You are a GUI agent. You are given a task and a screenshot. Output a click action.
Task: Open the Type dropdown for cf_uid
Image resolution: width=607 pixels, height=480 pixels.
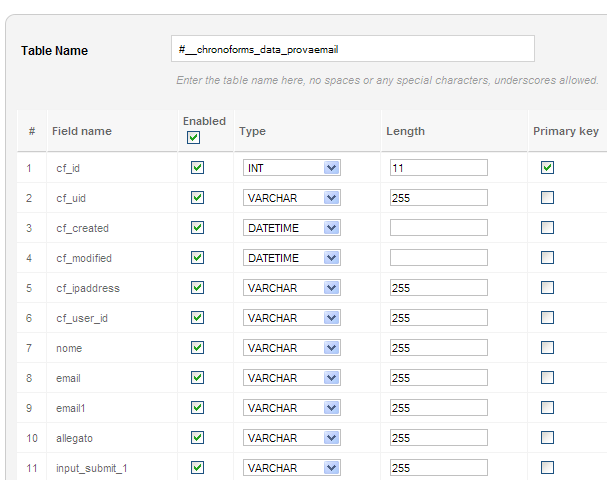[291, 198]
